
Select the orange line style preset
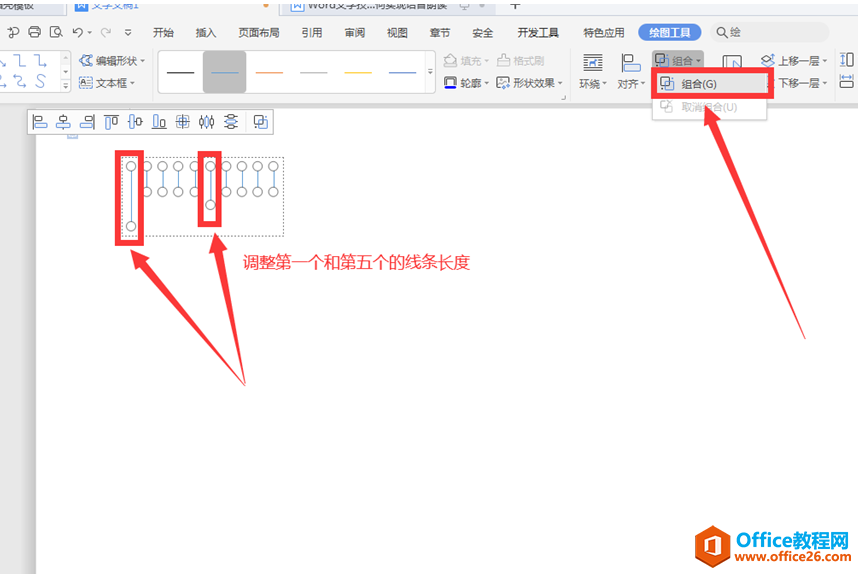point(269,72)
